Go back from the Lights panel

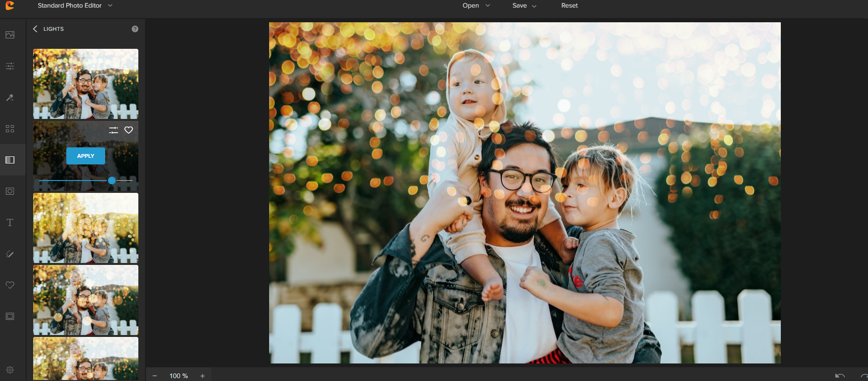(x=35, y=29)
